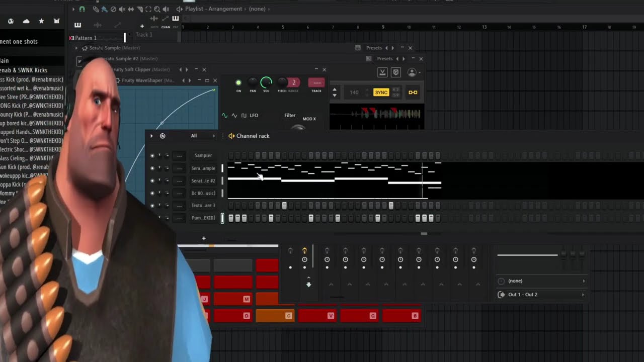Select the delete tool in Playlist toolbar
The image size is (644, 362).
pos(113,9)
